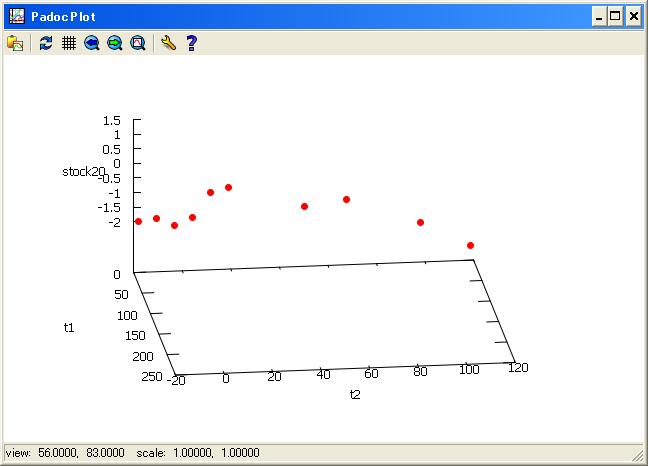Click the t1 axis label
Image resolution: width=648 pixels, height=466 pixels.
pos(69,328)
